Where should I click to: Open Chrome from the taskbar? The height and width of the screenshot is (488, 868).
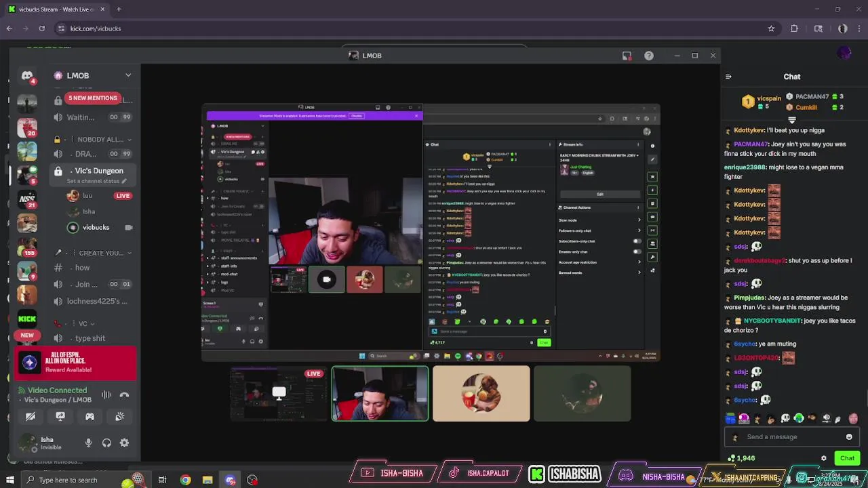coord(185,480)
